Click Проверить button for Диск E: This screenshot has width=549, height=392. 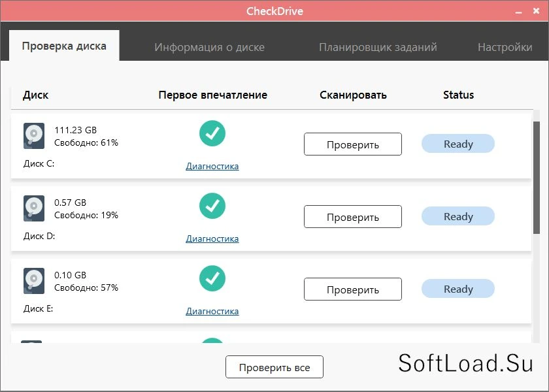pyautogui.click(x=352, y=289)
